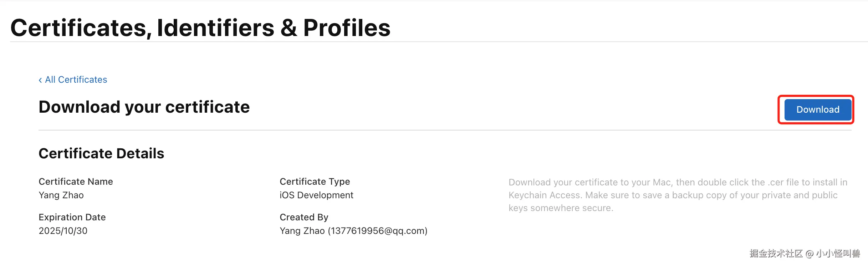Select the creator email 1377619956@qq.com text
Viewport: 868px width, 266px height.
[377, 231]
